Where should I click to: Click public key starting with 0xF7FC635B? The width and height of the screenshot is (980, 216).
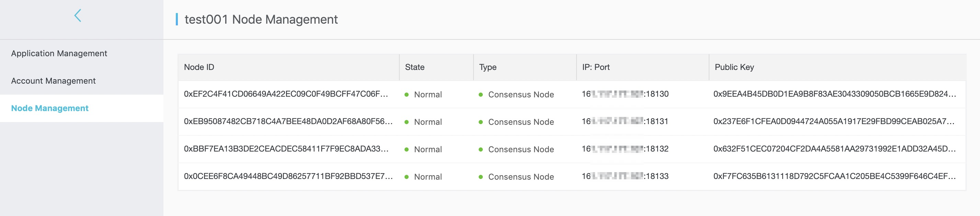pos(835,176)
